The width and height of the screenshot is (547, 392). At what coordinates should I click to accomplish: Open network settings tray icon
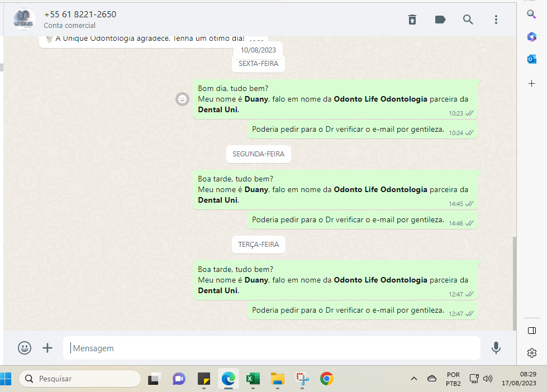click(474, 379)
